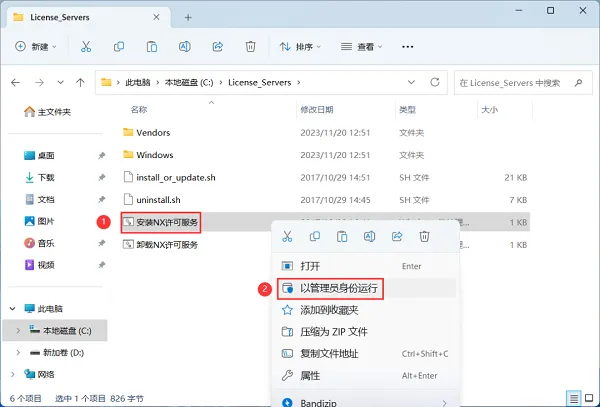Click the Paste icon in the top toolbar
The height and width of the screenshot is (407, 600).
tap(152, 47)
